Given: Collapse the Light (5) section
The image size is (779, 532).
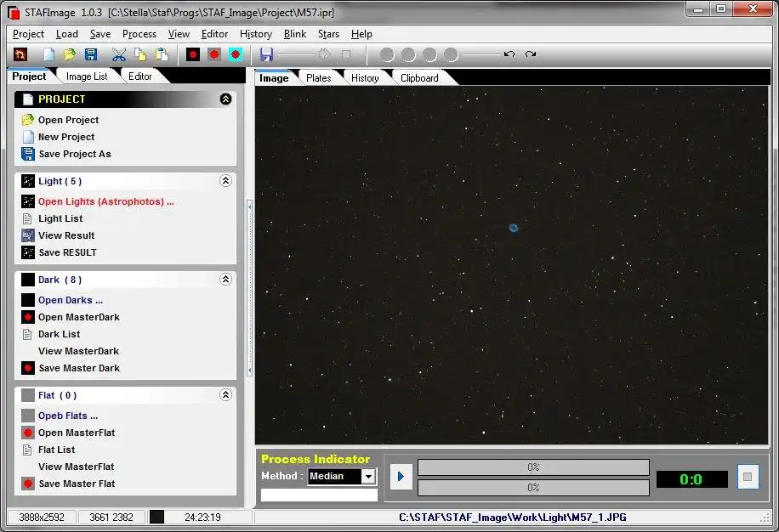Looking at the screenshot, I should tap(225, 181).
